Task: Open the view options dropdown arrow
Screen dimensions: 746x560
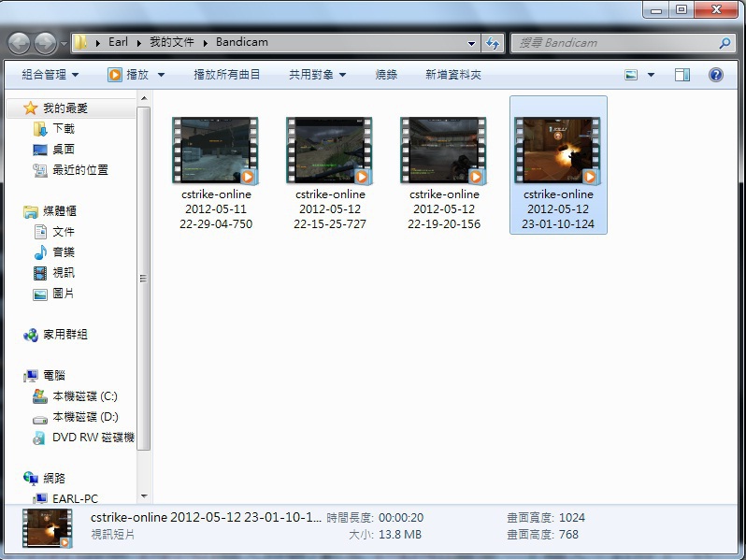Action: 651,75
